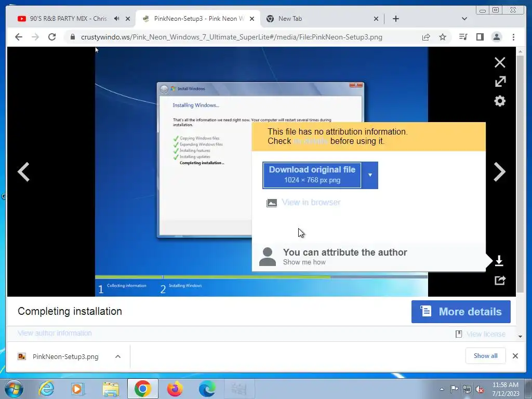Open the More details button
532x399 pixels.
(x=461, y=312)
